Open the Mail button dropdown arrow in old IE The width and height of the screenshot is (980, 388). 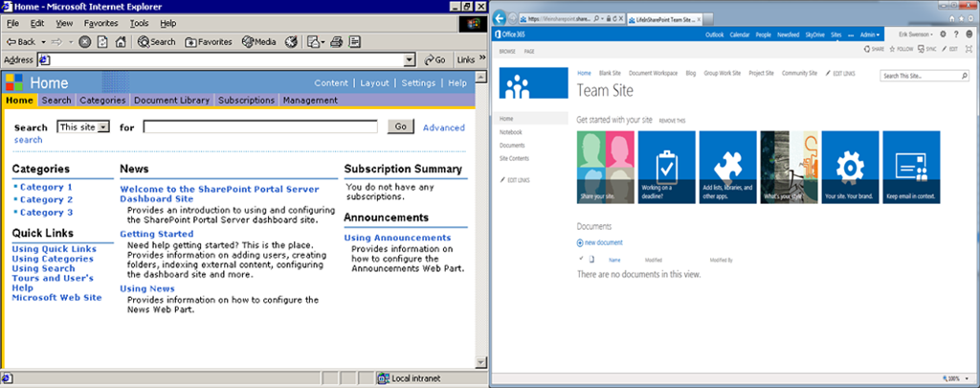click(322, 42)
